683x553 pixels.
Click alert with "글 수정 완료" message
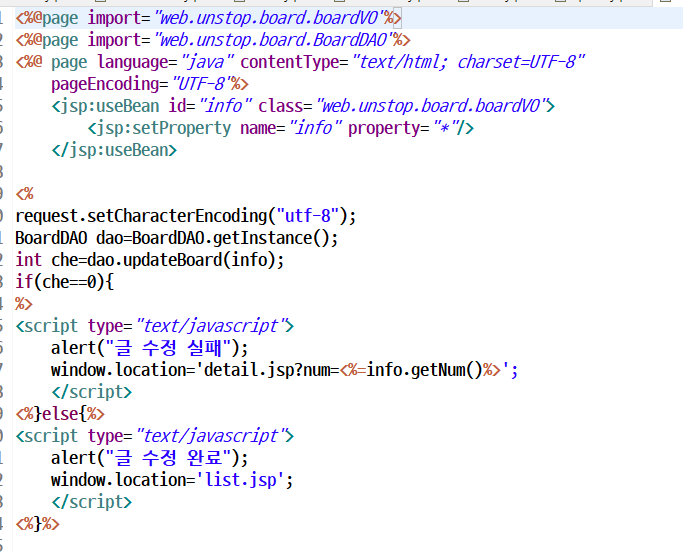(x=149, y=458)
